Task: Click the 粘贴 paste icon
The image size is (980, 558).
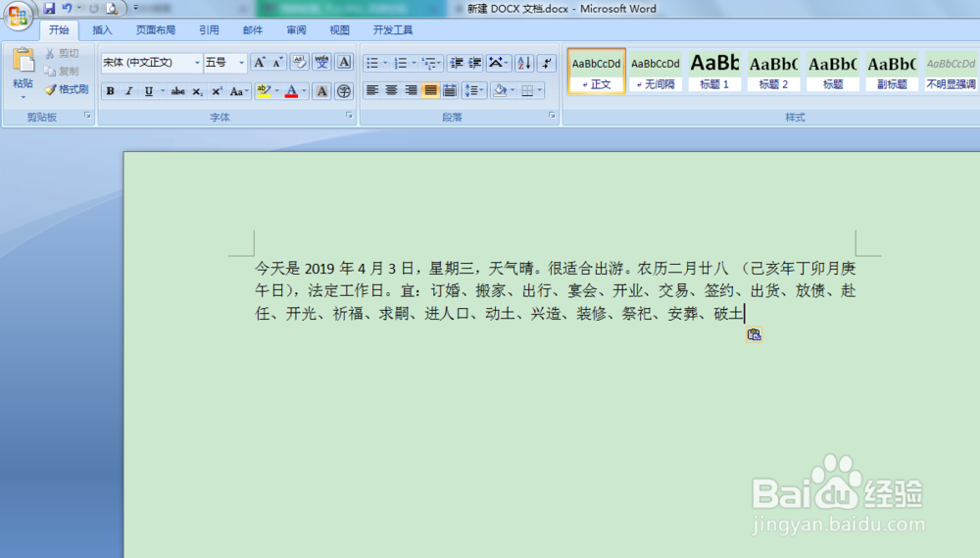Action: pos(24,62)
